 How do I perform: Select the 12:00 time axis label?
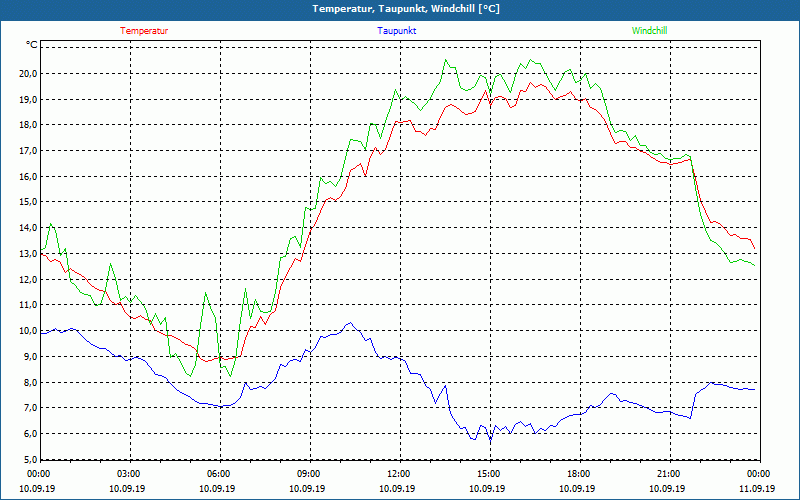[399, 474]
